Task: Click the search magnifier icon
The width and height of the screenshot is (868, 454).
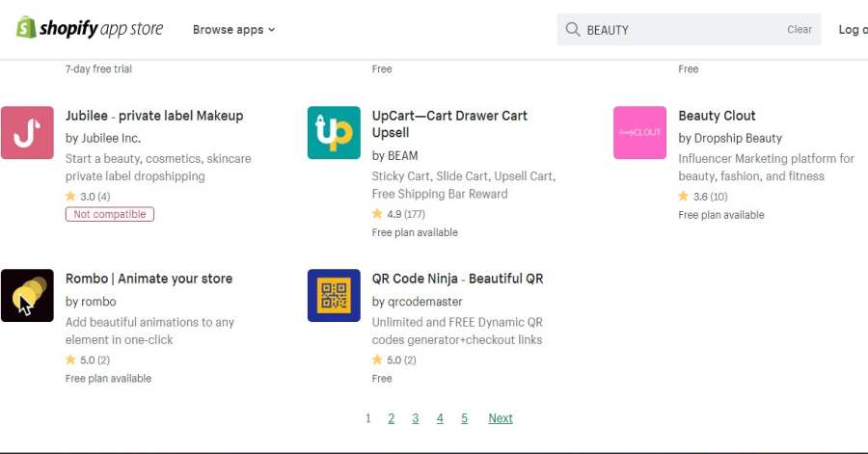Action: point(573,30)
